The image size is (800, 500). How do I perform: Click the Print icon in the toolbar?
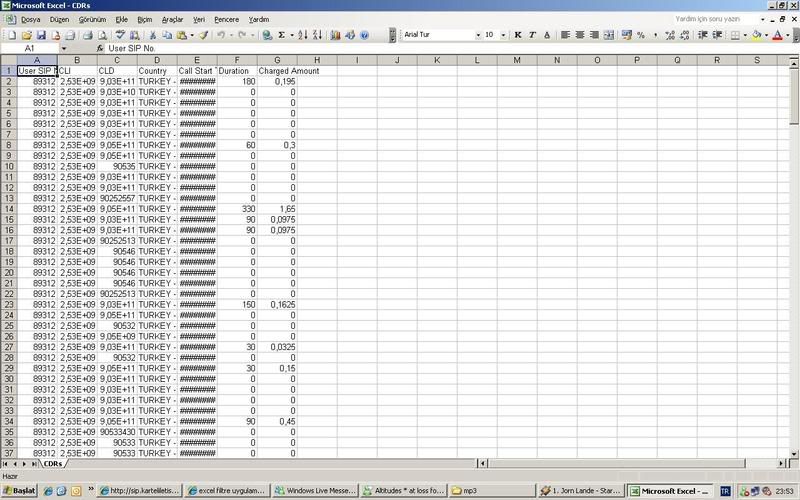click(88, 35)
